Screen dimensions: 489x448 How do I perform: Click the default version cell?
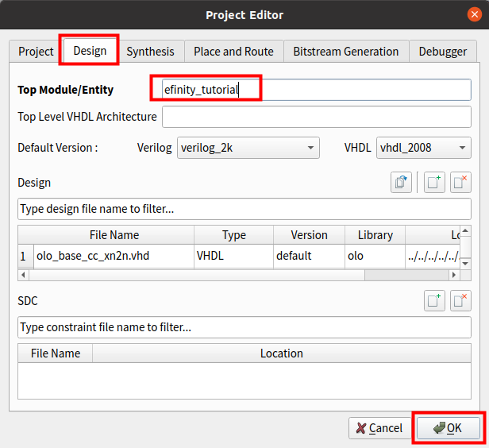pos(309,256)
